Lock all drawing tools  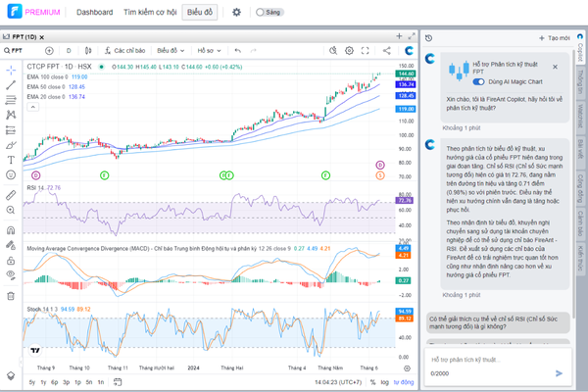[x=11, y=261]
